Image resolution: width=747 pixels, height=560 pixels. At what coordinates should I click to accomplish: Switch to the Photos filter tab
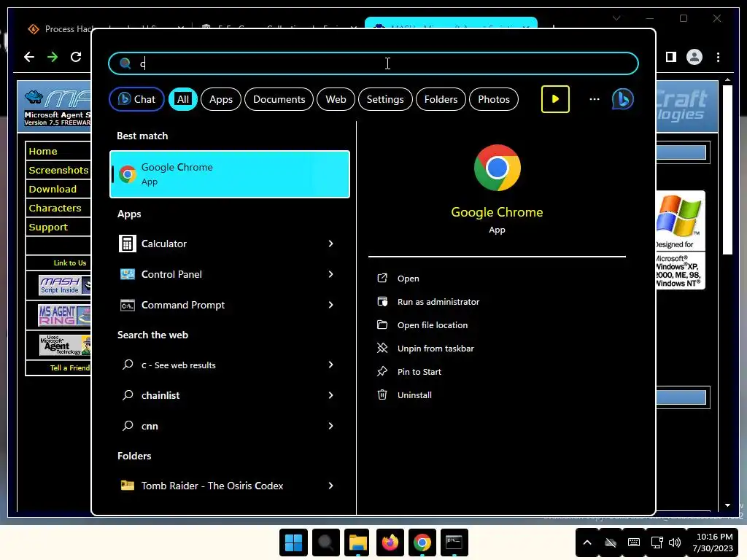pos(494,99)
